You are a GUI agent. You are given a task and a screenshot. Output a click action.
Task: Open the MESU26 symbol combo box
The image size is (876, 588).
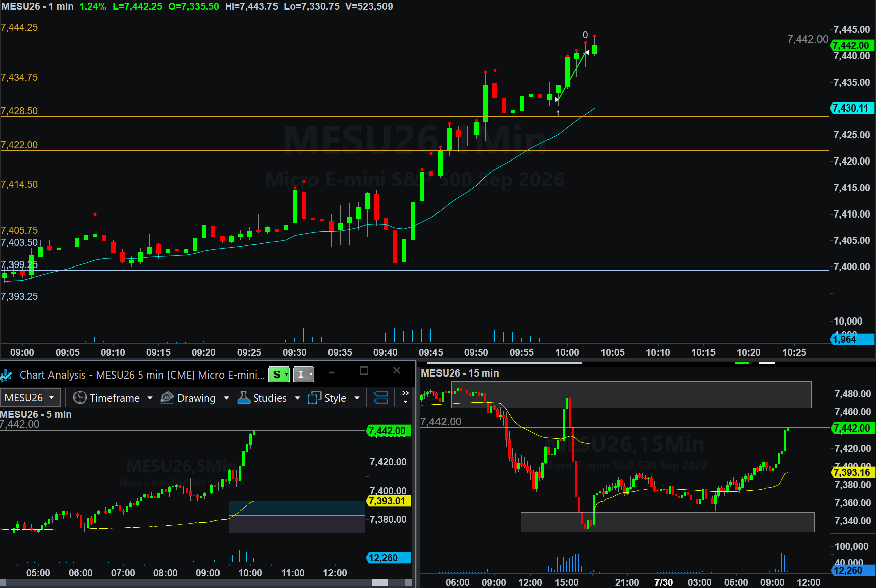point(30,398)
